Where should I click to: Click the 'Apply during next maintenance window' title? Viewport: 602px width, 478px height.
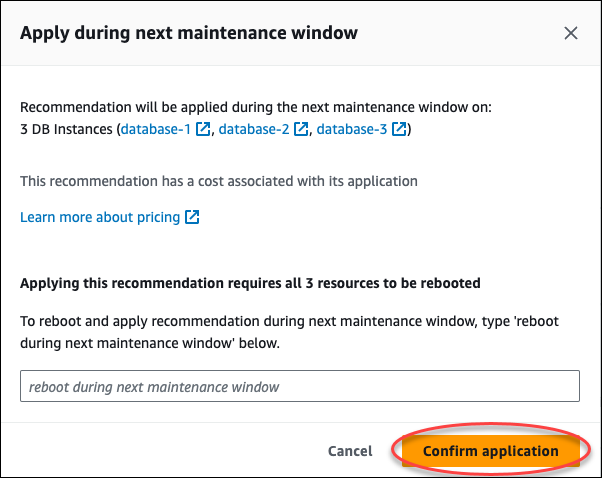[x=189, y=33]
